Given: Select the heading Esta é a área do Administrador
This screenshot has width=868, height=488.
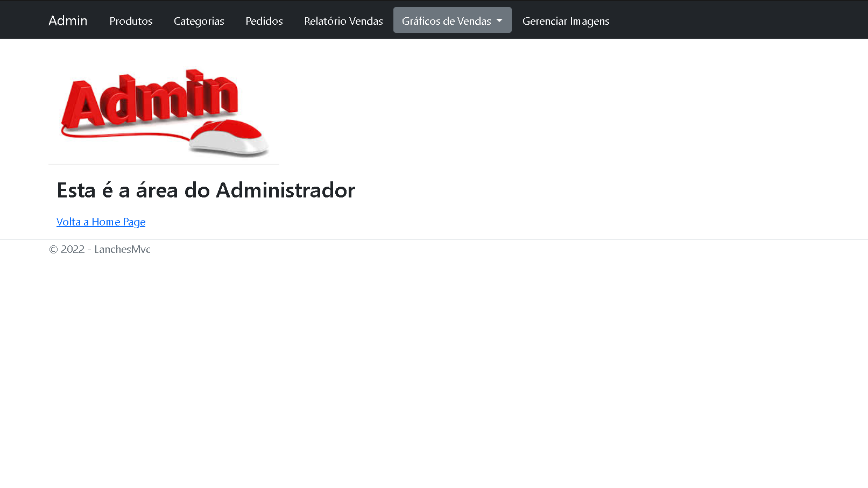Looking at the screenshot, I should [x=206, y=190].
